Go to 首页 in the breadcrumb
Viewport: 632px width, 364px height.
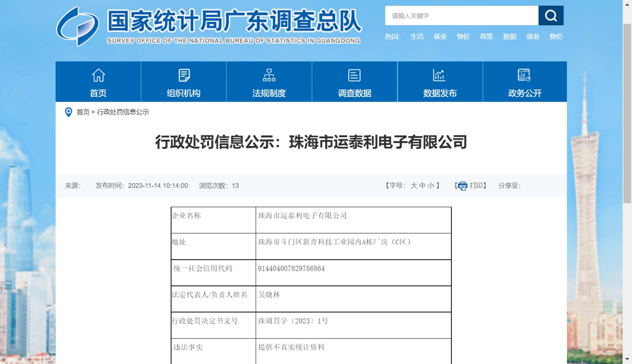tap(83, 112)
